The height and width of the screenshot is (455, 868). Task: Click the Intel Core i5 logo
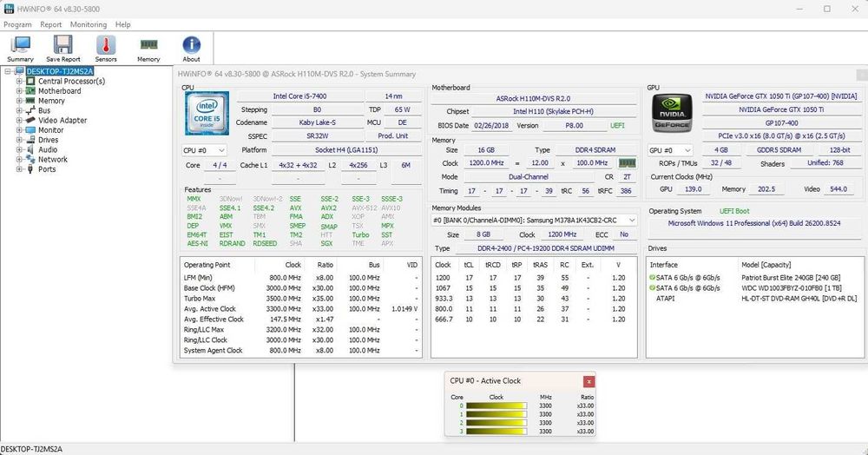tap(207, 114)
